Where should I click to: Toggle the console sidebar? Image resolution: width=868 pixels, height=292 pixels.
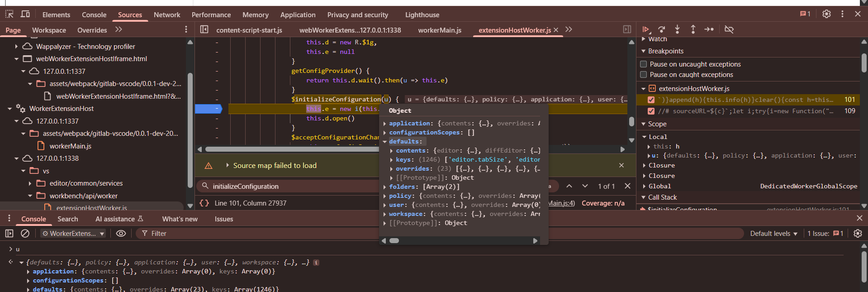pyautogui.click(x=9, y=234)
